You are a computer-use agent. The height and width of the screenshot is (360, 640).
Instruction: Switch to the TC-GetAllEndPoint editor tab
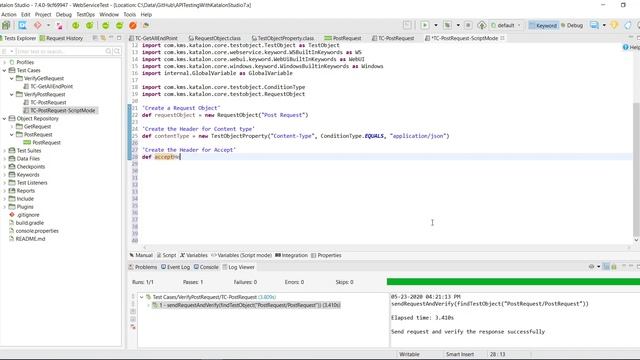(x=153, y=38)
